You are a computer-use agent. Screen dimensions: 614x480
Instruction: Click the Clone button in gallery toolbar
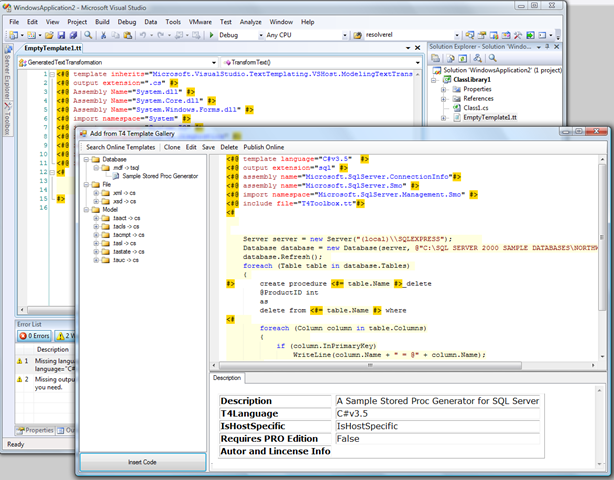[x=172, y=147]
